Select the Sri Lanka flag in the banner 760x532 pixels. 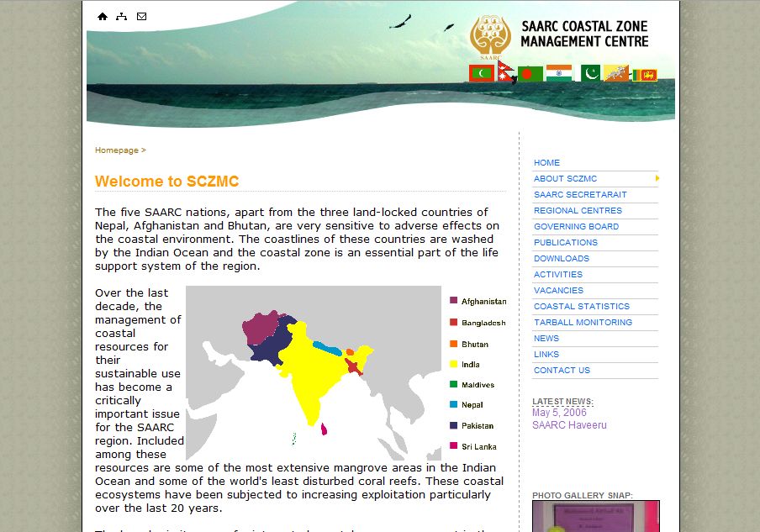[645, 75]
